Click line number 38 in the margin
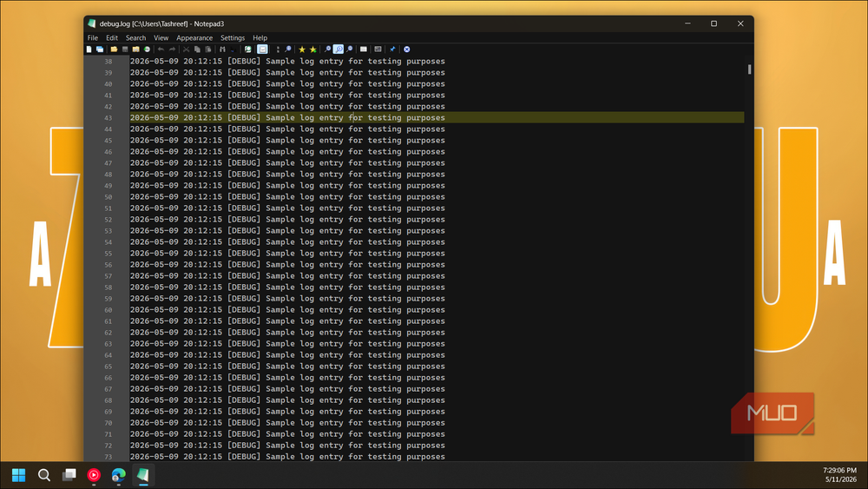Image resolution: width=868 pixels, height=489 pixels. [x=108, y=62]
